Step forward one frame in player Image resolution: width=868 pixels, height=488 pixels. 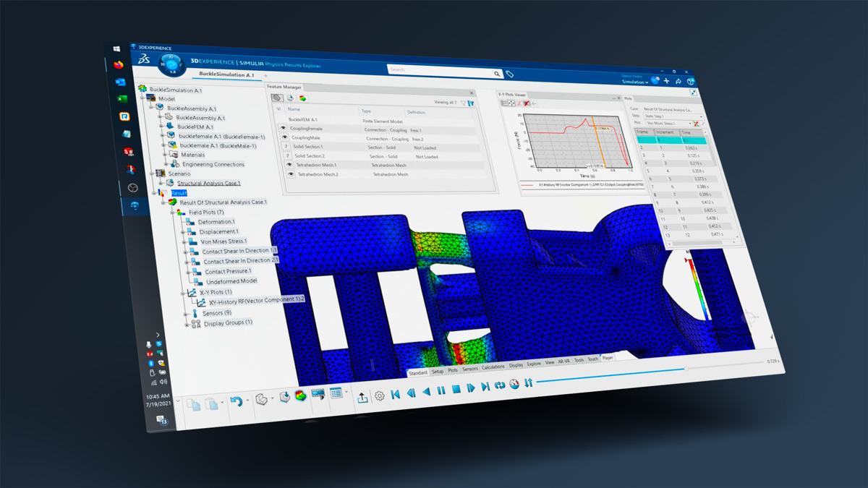(x=471, y=388)
